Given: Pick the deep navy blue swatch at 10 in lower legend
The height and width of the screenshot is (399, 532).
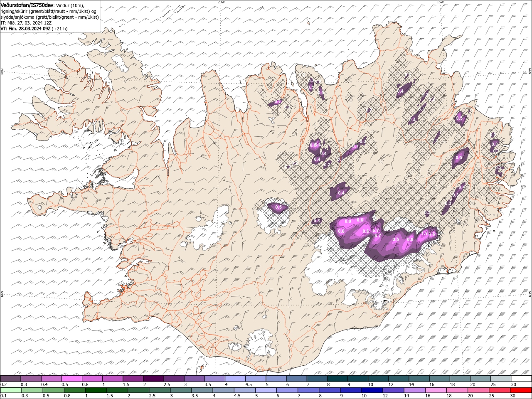Looking at the screenshot, I should coord(372,390).
